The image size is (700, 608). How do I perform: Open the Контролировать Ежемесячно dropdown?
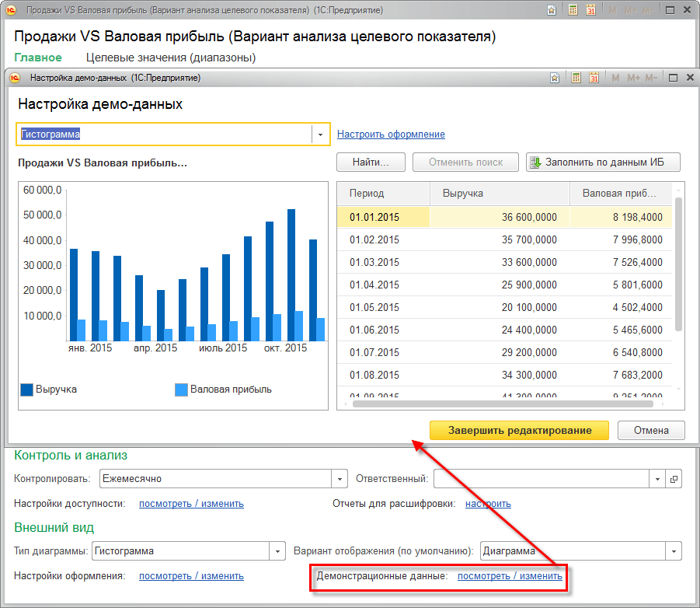pyautogui.click(x=339, y=479)
